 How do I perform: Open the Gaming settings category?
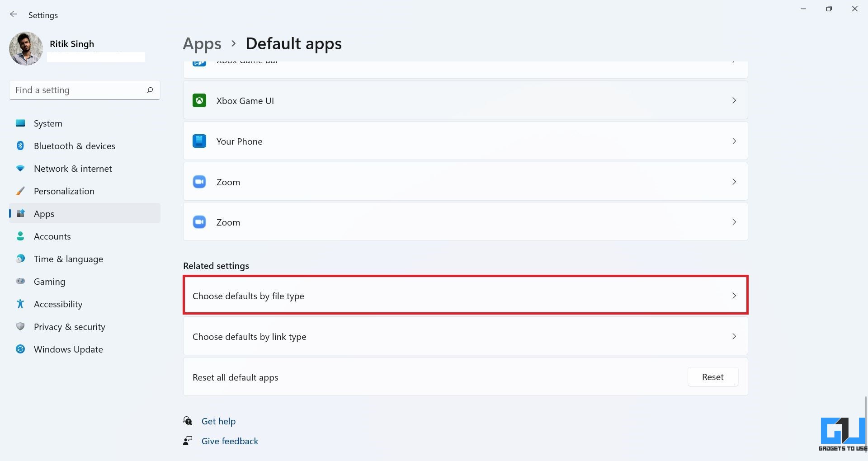pyautogui.click(x=85, y=281)
